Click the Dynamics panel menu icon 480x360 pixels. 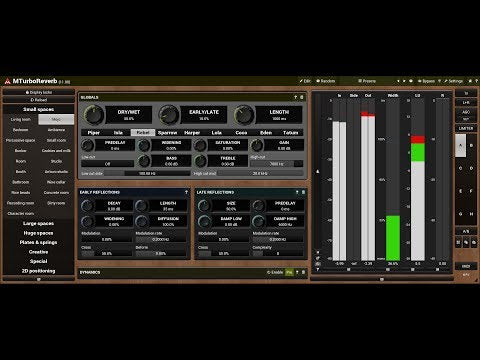(303, 272)
